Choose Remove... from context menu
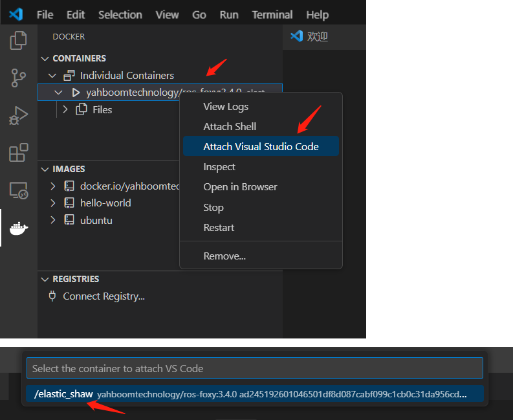The height and width of the screenshot is (420, 513). 261,256
